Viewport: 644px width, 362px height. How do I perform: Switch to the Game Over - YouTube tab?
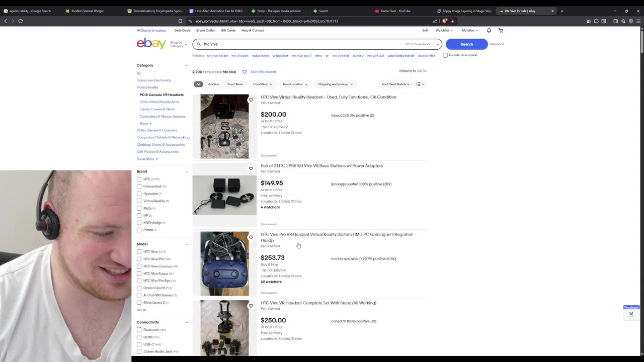coord(395,11)
